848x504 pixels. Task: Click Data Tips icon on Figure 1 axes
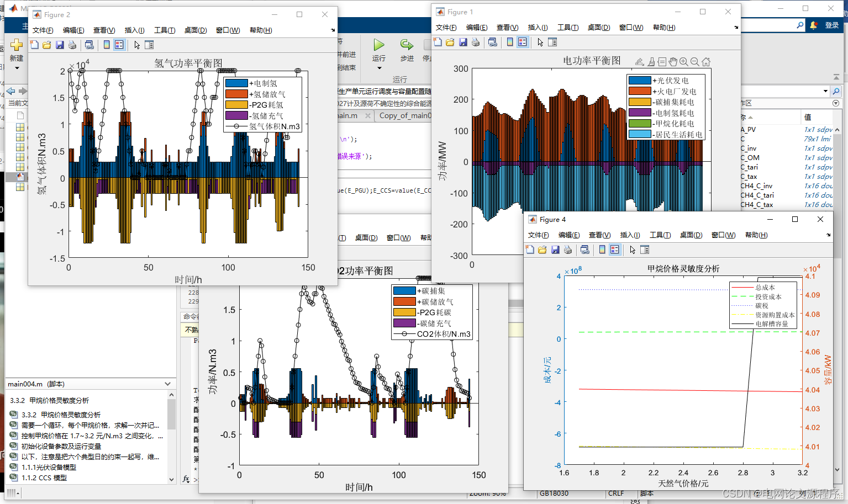662,62
